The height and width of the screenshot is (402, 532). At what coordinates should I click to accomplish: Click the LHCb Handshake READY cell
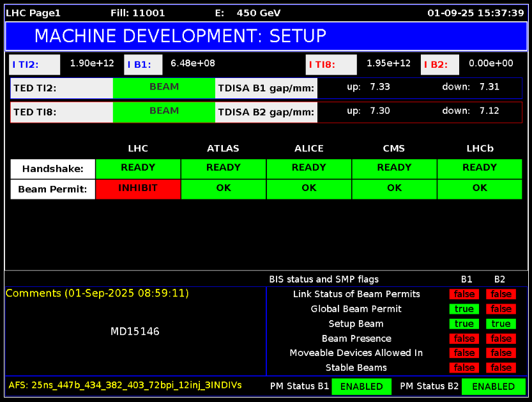tap(480, 169)
